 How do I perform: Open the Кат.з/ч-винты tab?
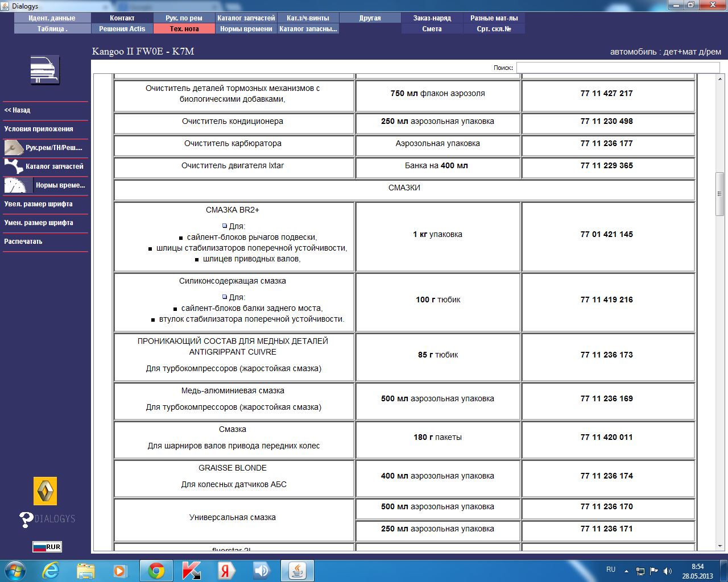click(x=308, y=18)
